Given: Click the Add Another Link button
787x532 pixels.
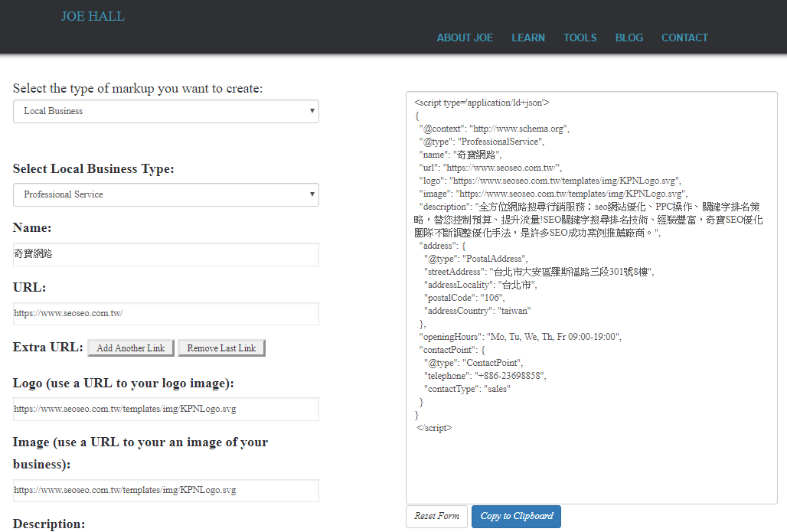Looking at the screenshot, I should (131, 348).
